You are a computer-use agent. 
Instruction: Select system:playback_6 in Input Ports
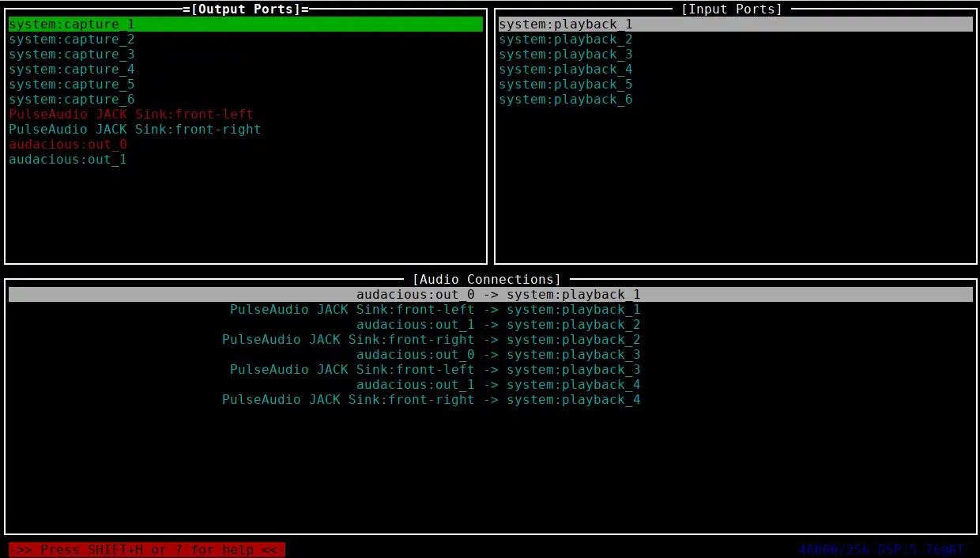coord(566,100)
